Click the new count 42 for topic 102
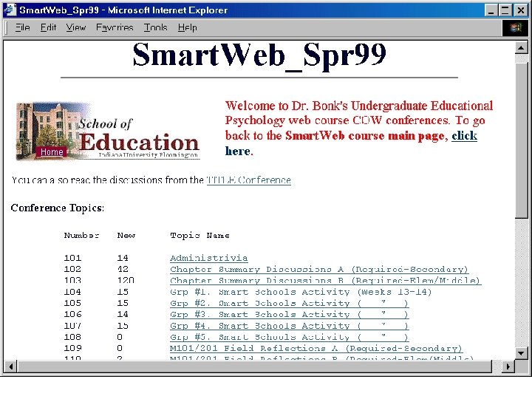Screen dimensions: 532x399 [x=123, y=270]
